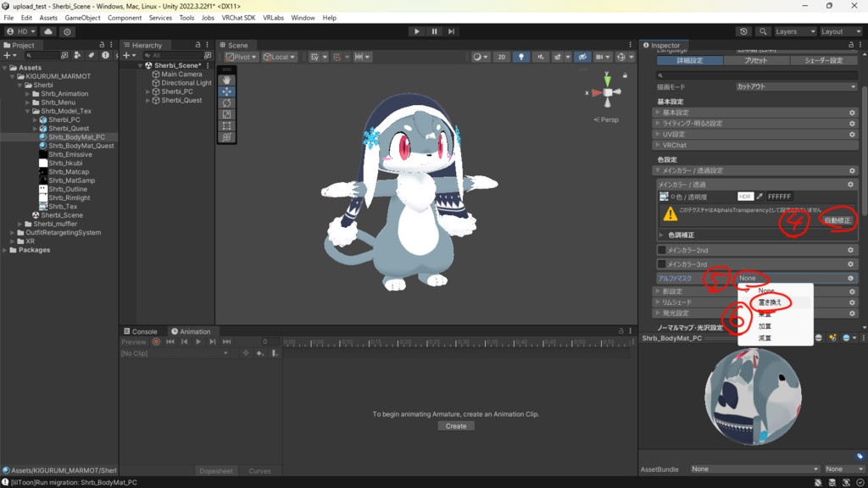Switch to the Console tab

141,331
